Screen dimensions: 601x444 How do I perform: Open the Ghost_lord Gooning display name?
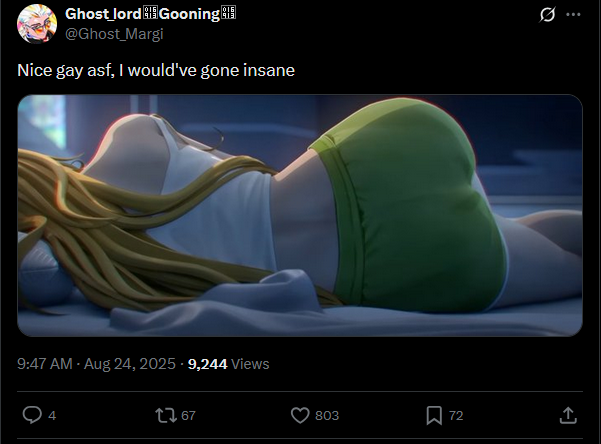pyautogui.click(x=151, y=14)
